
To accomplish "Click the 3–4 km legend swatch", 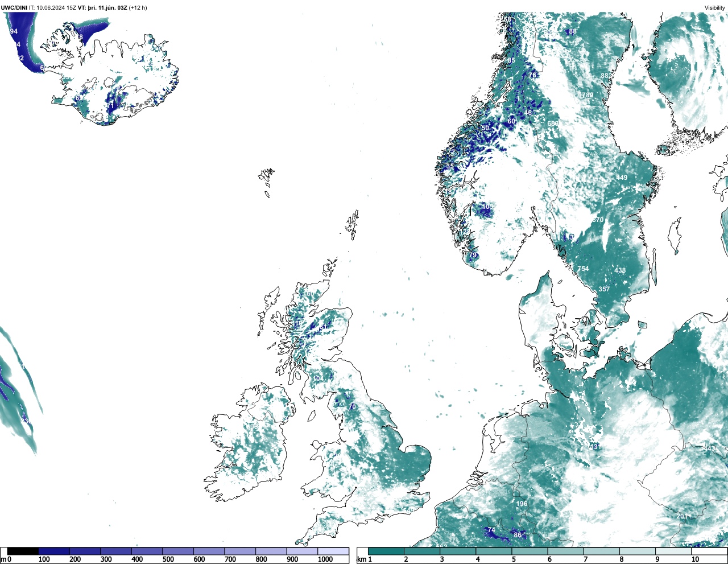I will [458, 551].
